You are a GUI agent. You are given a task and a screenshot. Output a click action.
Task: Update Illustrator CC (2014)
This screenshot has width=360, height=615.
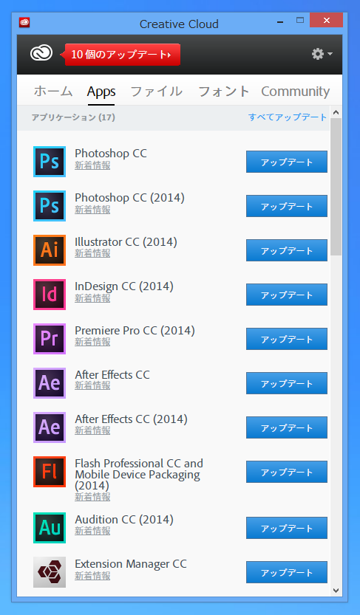tap(287, 250)
